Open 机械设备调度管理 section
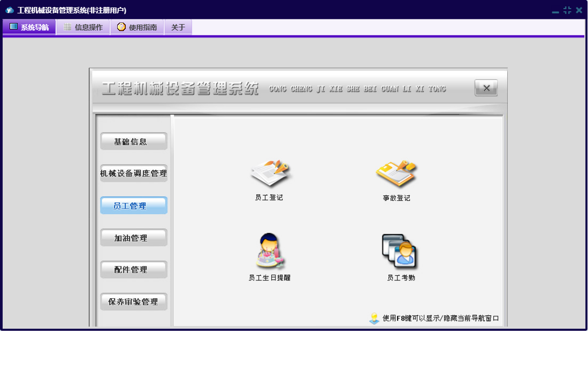Image resolution: width=588 pixels, height=387 pixels. point(134,173)
